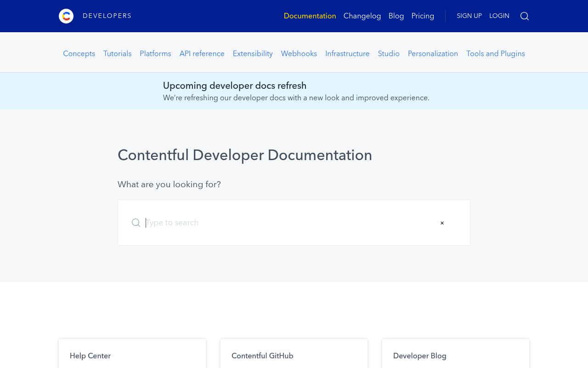
Task: Click the Contentful logo icon
Action: [x=66, y=16]
